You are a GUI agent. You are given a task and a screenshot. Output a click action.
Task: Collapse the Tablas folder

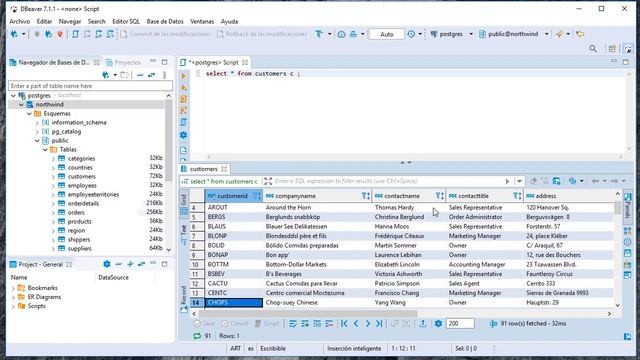45,149
